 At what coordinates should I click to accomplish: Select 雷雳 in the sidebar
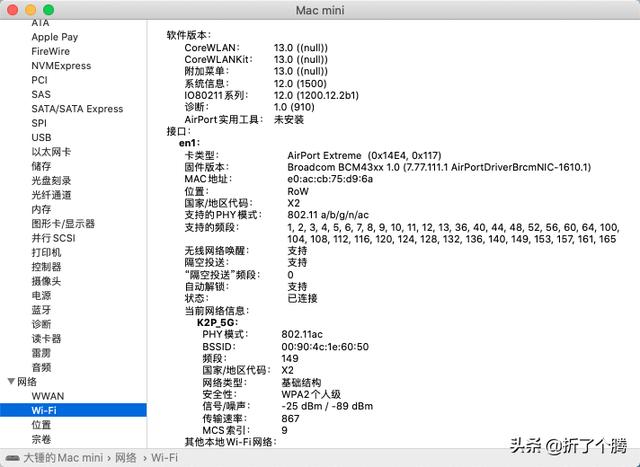pyautogui.click(x=41, y=353)
